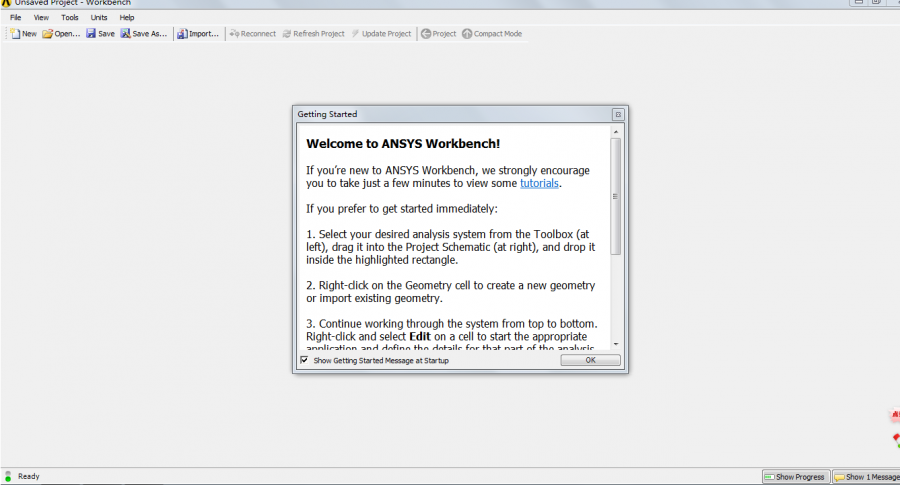The width and height of the screenshot is (900, 485).
Task: Click the Update Project toolbar button
Action: tap(382, 34)
